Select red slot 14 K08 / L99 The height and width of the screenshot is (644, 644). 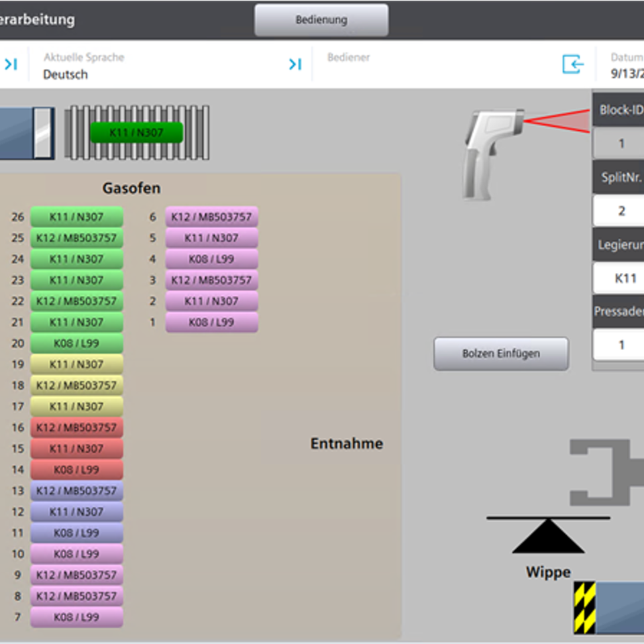[76, 470]
